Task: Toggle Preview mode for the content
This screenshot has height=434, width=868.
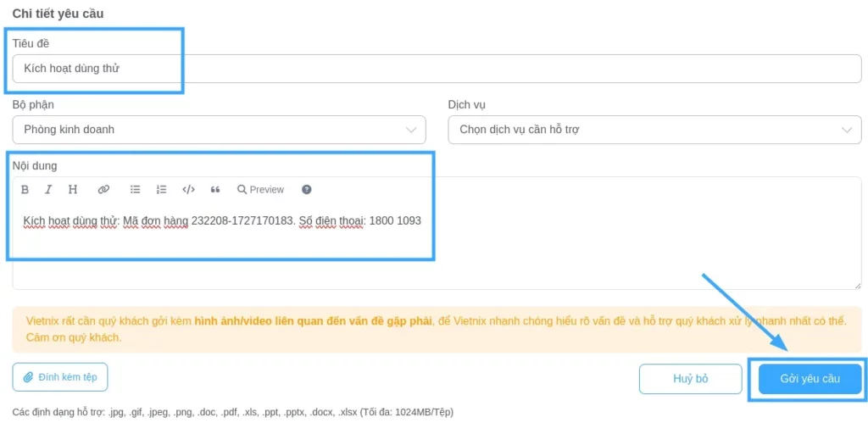Action: 260,190
